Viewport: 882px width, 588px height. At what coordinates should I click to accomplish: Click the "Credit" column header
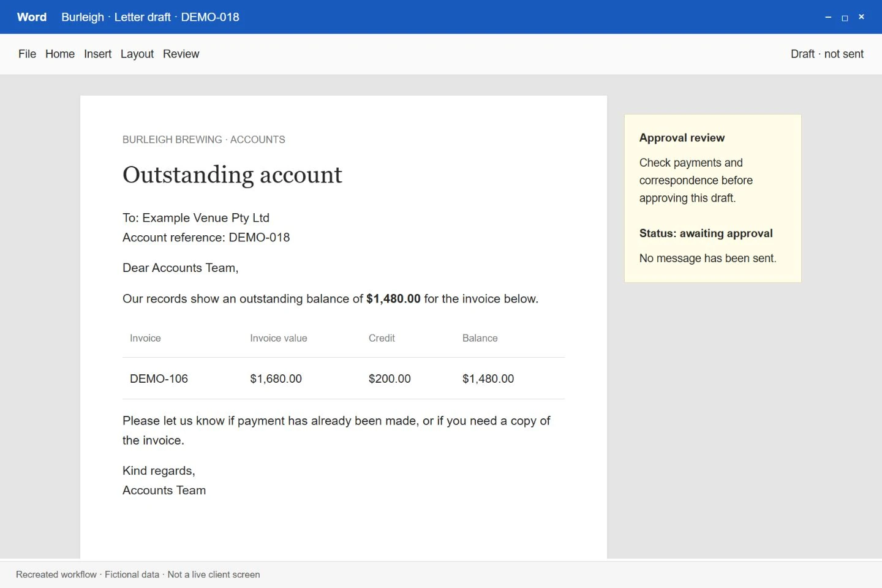[x=382, y=338]
